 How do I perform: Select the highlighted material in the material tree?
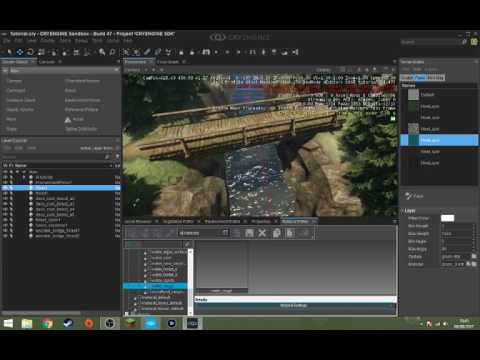[x=155, y=286]
